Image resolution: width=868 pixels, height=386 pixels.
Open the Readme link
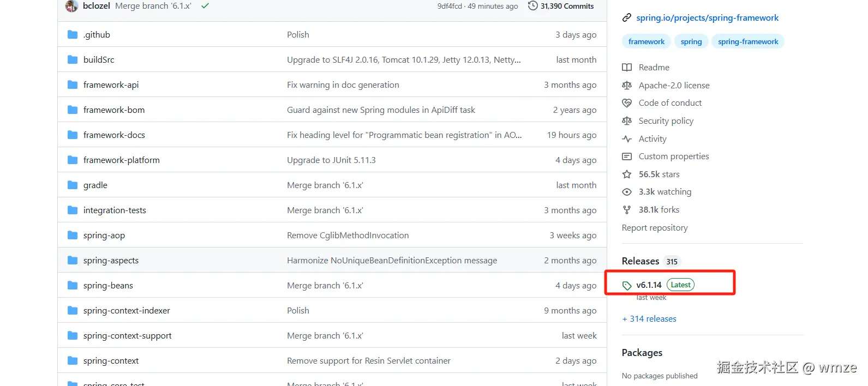(x=654, y=68)
